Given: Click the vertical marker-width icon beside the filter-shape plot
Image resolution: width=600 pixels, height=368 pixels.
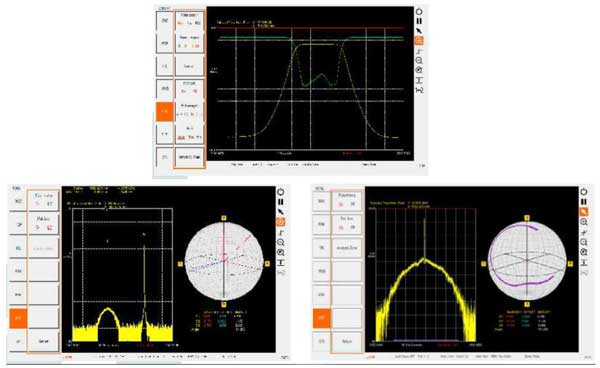Looking at the screenshot, I should [x=419, y=80].
